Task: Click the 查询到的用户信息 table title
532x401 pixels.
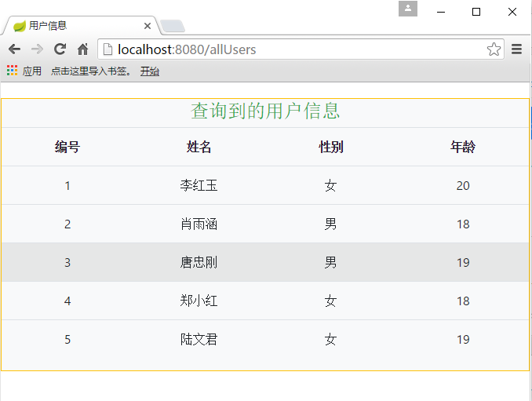Action: (265, 111)
